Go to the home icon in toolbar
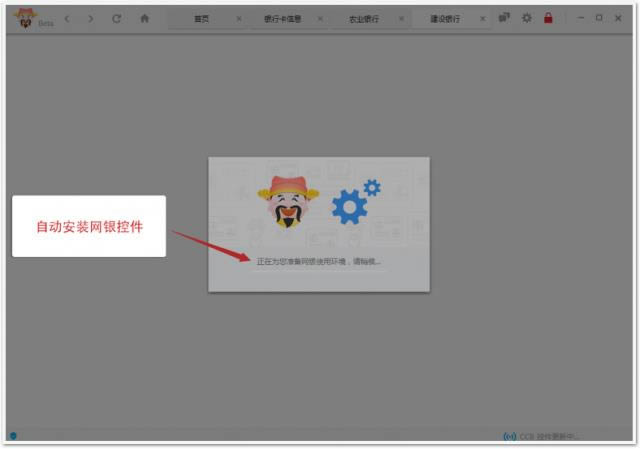 pos(144,18)
